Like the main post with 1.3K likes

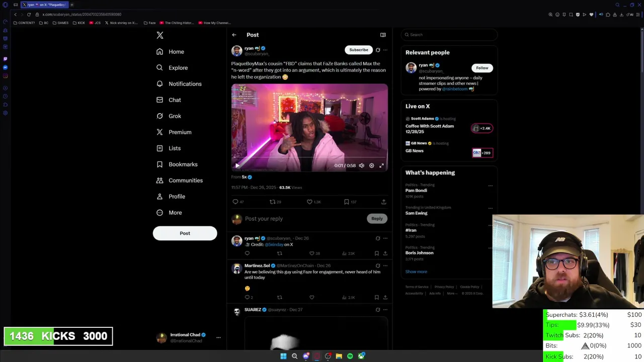(313, 202)
